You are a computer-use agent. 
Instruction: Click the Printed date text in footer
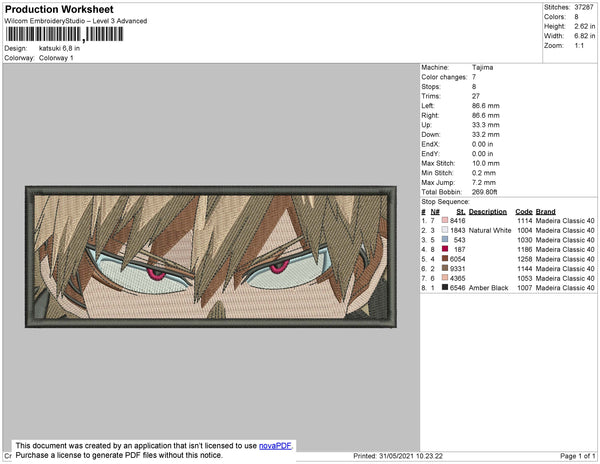(x=398, y=456)
